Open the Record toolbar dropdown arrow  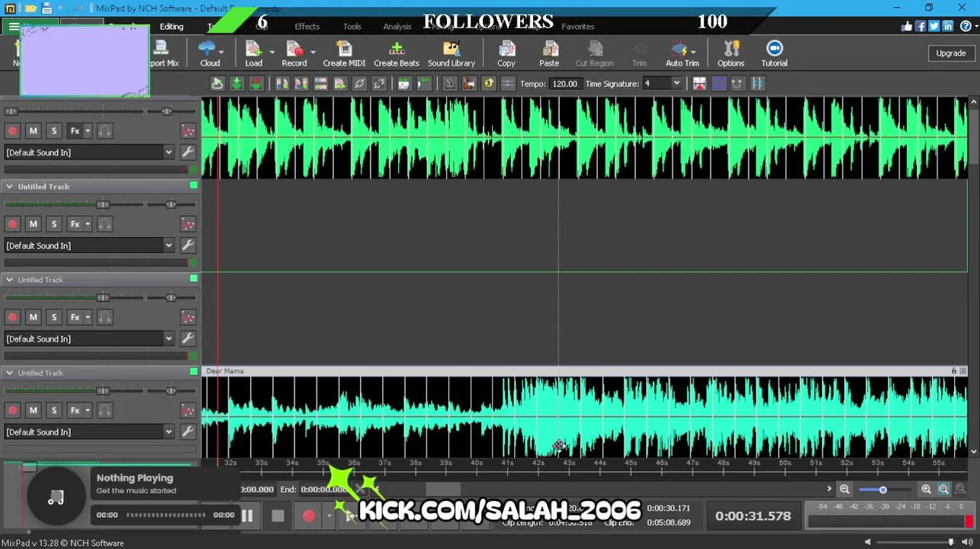click(313, 52)
